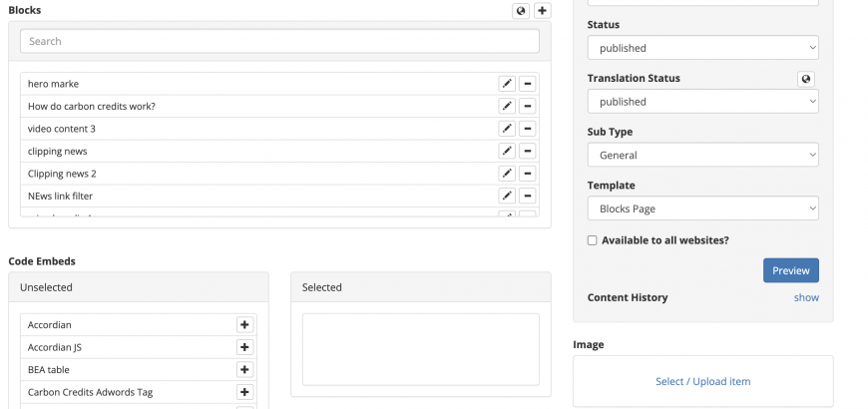
Task: Open the Template Blocks Page dropdown
Action: [x=703, y=208]
